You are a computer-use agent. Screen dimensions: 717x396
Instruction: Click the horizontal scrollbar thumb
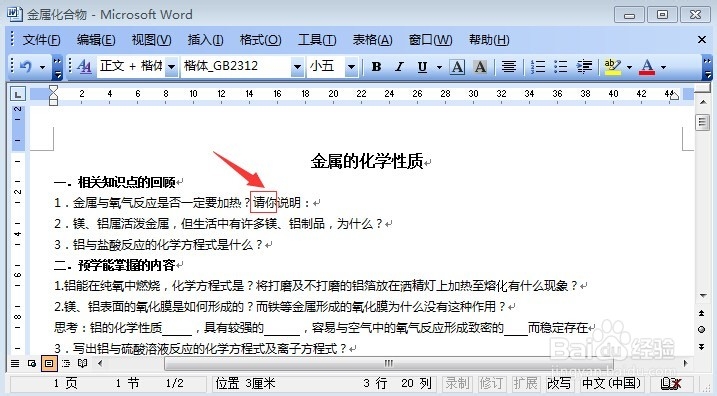pos(389,364)
